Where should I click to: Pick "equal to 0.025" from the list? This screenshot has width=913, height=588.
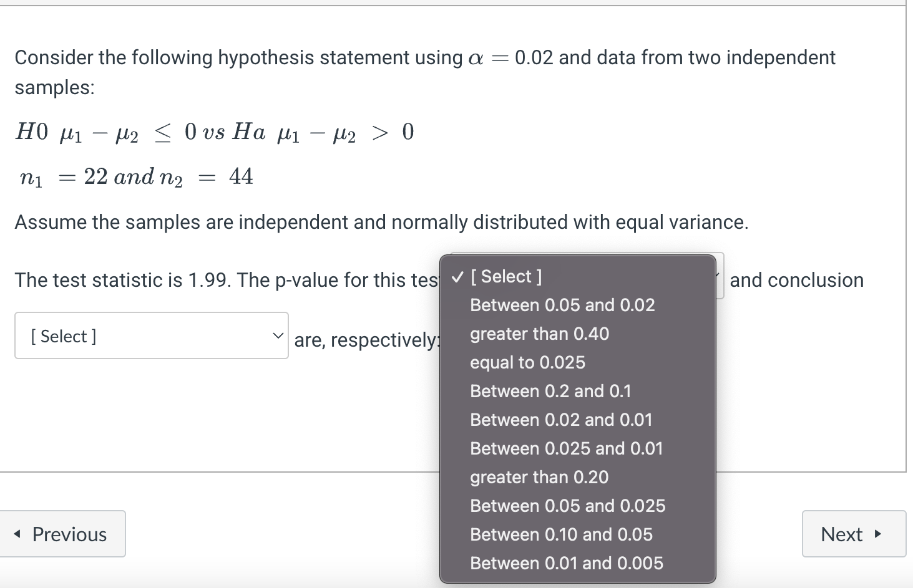[x=527, y=362]
